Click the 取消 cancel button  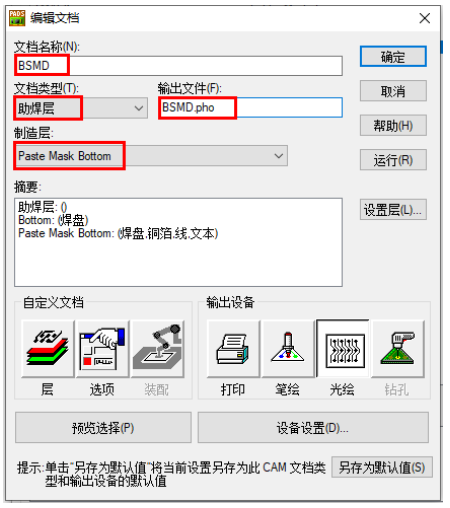(x=393, y=91)
